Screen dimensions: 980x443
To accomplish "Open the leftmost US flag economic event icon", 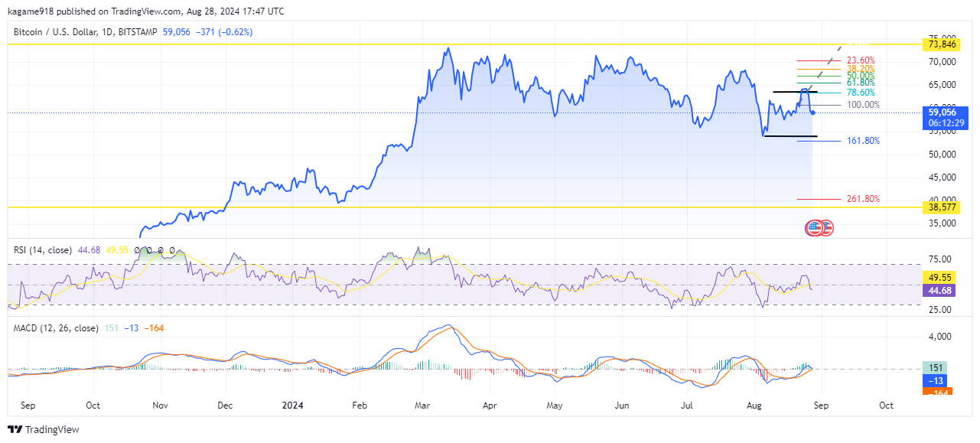I will coord(815,227).
